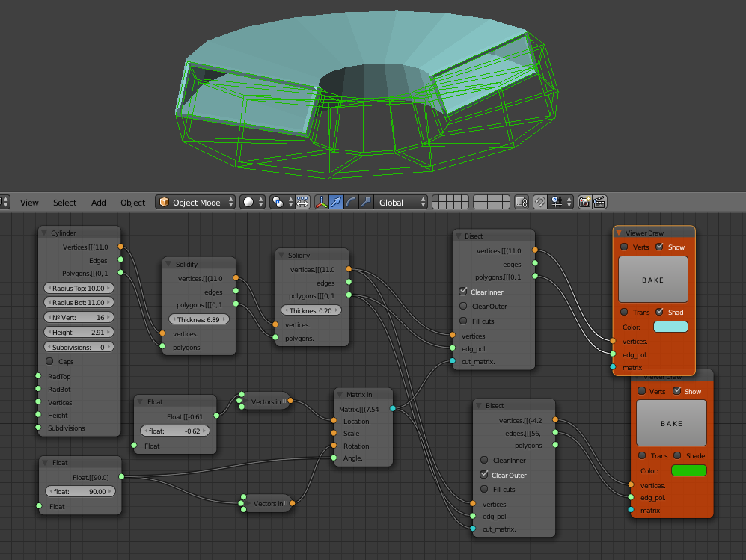
Task: Adjust Thicknes 0.20 field
Action: pos(311,310)
